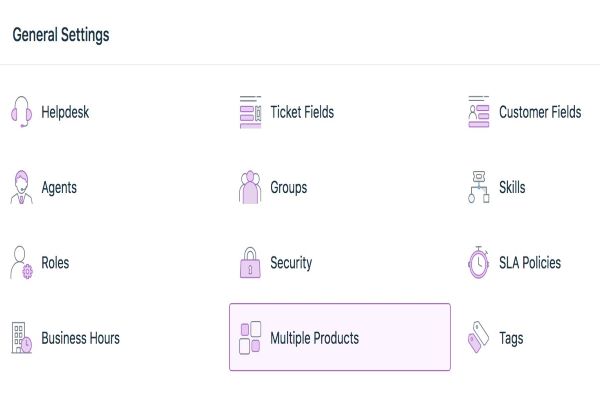Click the Skills flowchart icon
The width and height of the screenshot is (600, 400).
coord(479,187)
